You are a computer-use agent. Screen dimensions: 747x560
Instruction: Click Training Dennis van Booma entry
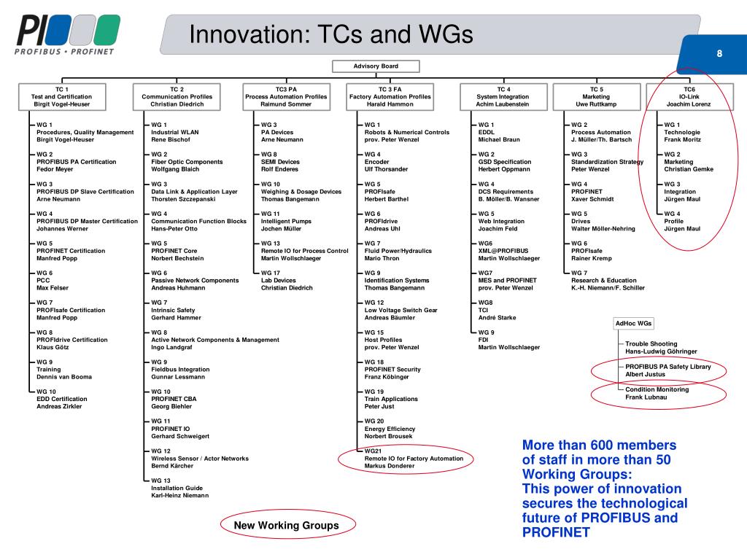pos(64,370)
